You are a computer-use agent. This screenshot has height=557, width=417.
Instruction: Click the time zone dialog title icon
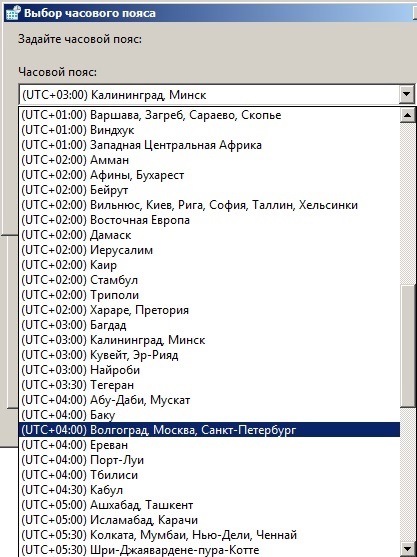coord(13,13)
